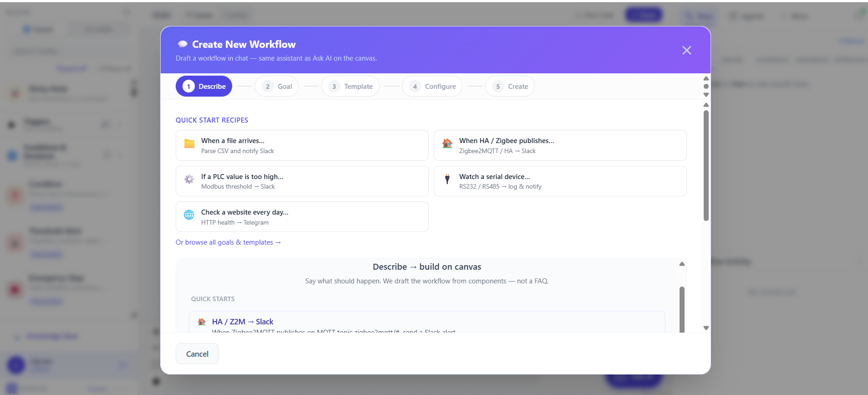The image size is (868, 395).
Task: Choose the "When a file arrives..." recipe
Action: coord(302,145)
